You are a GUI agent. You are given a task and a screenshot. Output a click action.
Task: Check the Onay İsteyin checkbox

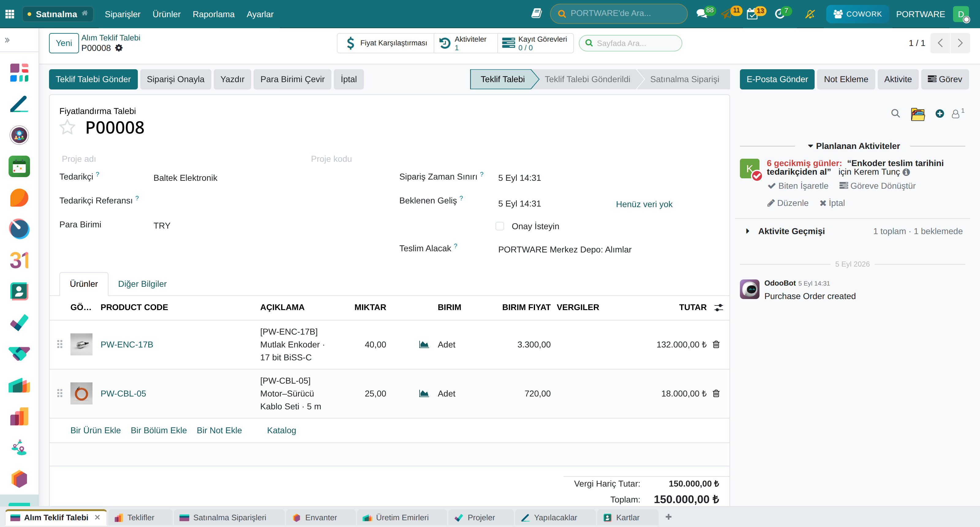500,226
